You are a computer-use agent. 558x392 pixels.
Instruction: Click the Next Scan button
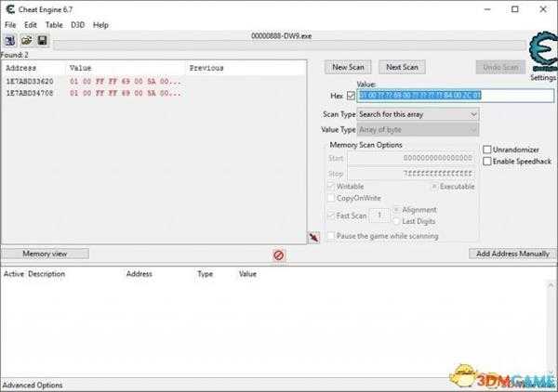pos(402,67)
